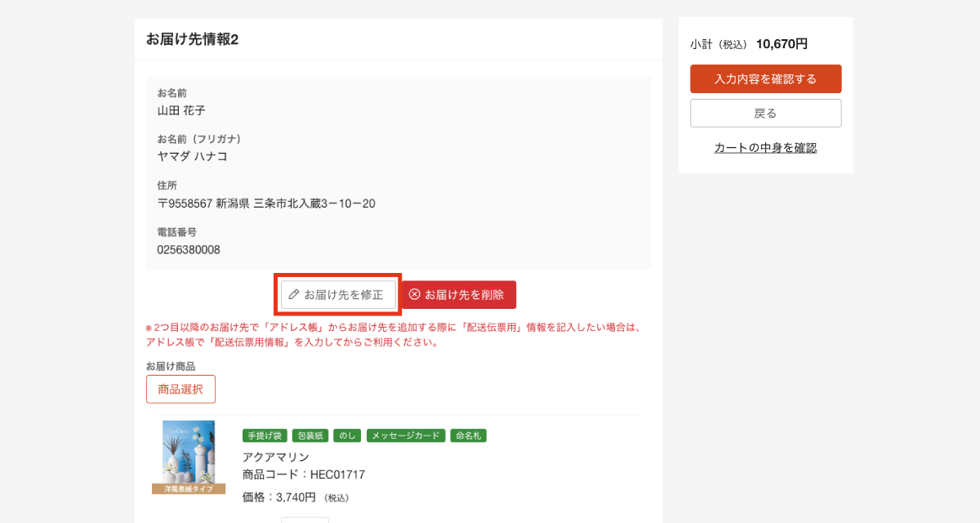Screen dimensions: 980x523
Task: Go back using the 戻る button
Action: (765, 114)
